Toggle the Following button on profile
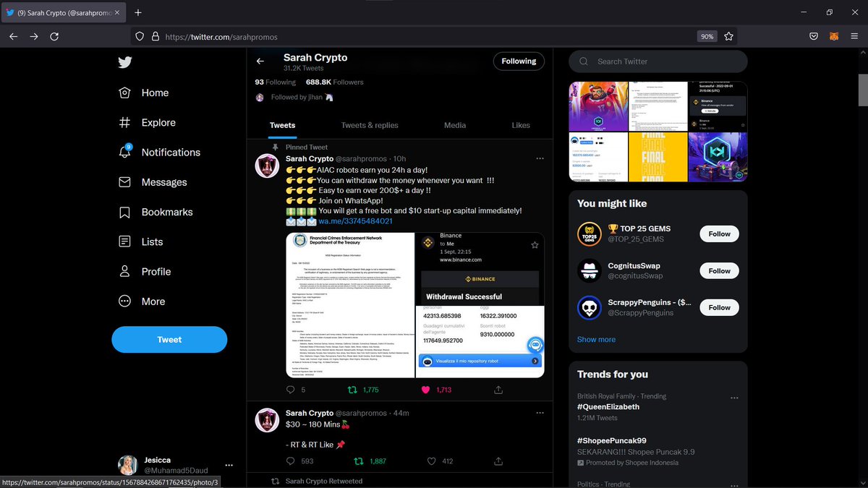 tap(519, 61)
